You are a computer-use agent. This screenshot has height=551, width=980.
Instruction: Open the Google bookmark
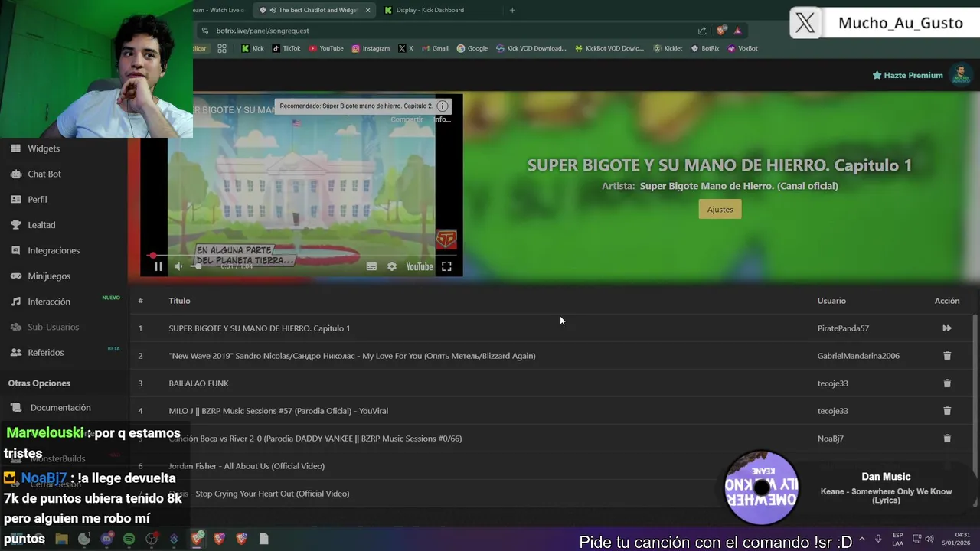pyautogui.click(x=472, y=48)
